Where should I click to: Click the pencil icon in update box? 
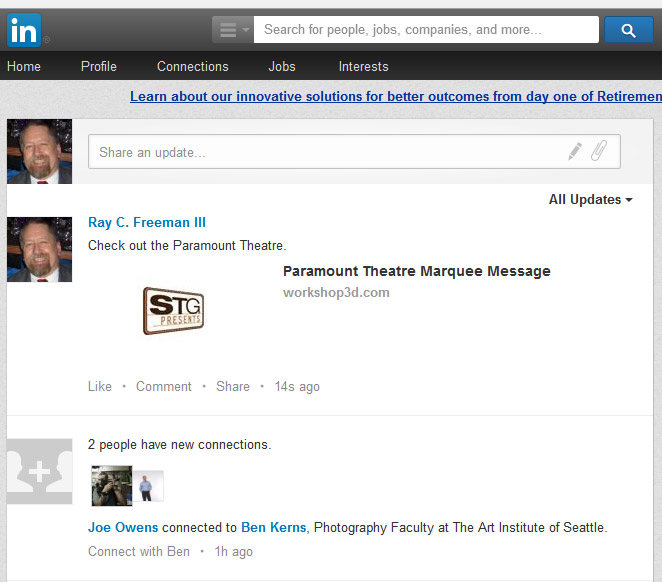[x=575, y=151]
